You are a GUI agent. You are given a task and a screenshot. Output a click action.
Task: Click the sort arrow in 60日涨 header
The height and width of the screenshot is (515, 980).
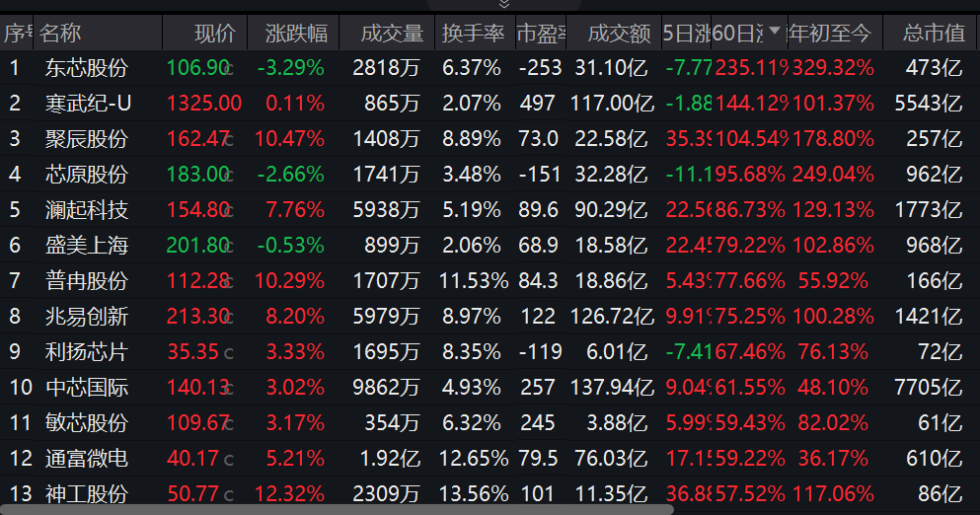775,33
